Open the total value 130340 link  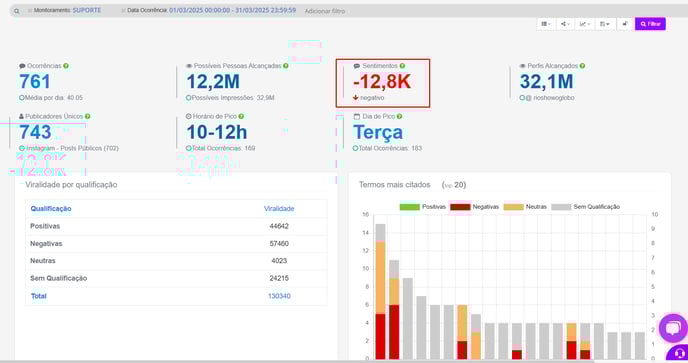(x=279, y=296)
